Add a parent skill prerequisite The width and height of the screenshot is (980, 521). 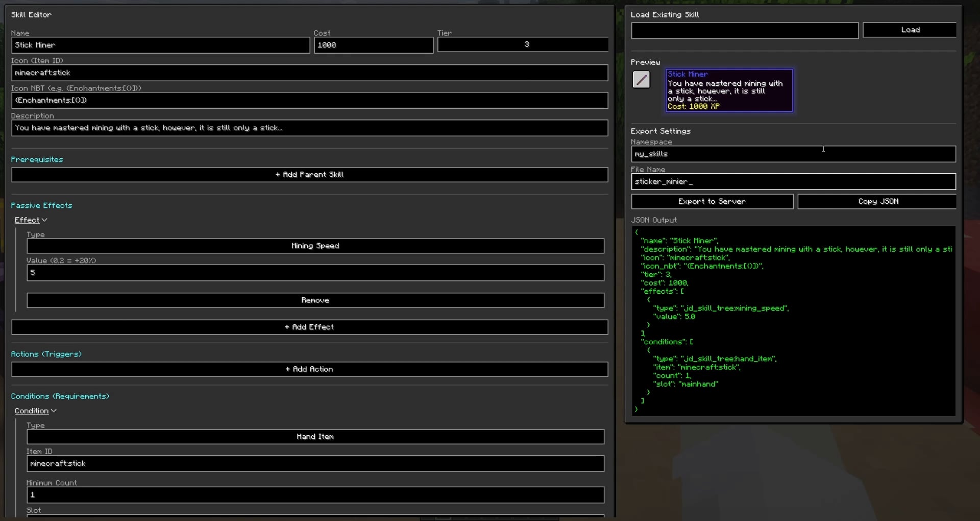point(309,175)
